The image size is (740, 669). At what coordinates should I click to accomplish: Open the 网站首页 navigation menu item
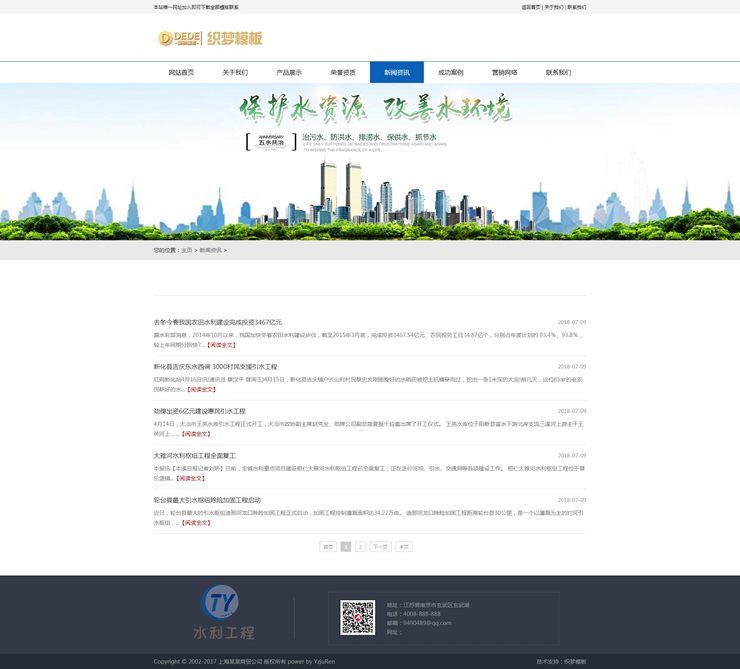[181, 73]
